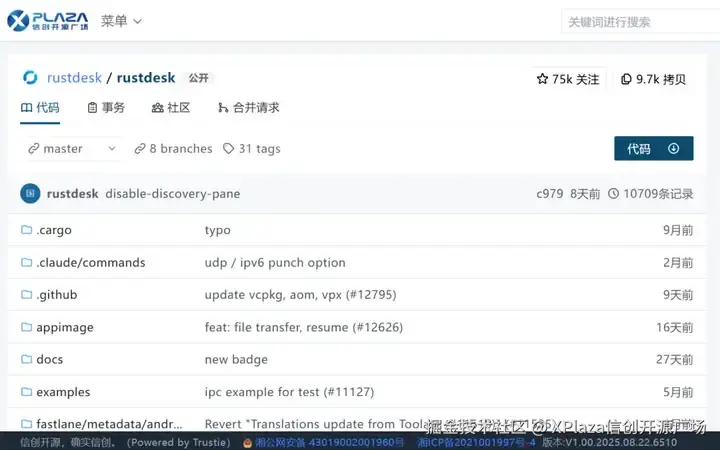
Task: Click the rustdesk committer avatar
Action: click(x=30, y=194)
